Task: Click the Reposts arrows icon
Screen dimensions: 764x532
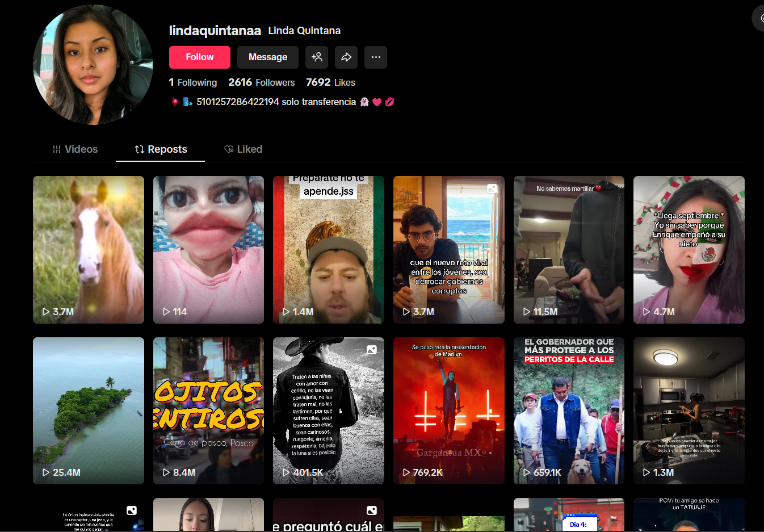Action: [x=139, y=149]
